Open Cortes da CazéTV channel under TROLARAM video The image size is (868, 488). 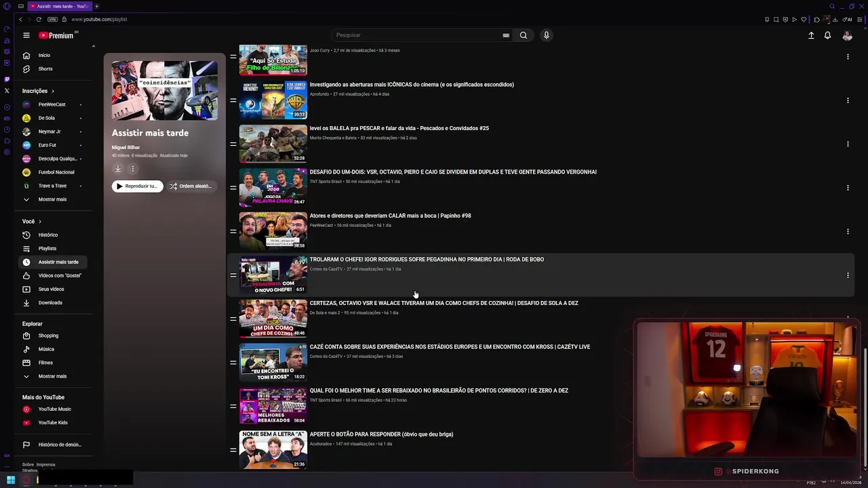click(326, 269)
